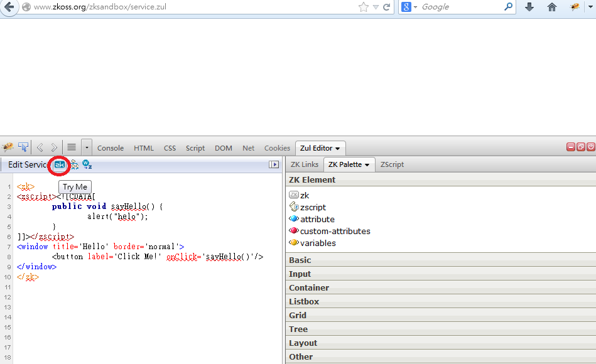
Task: Bookmark this page with the star icon
Action: tap(364, 7)
